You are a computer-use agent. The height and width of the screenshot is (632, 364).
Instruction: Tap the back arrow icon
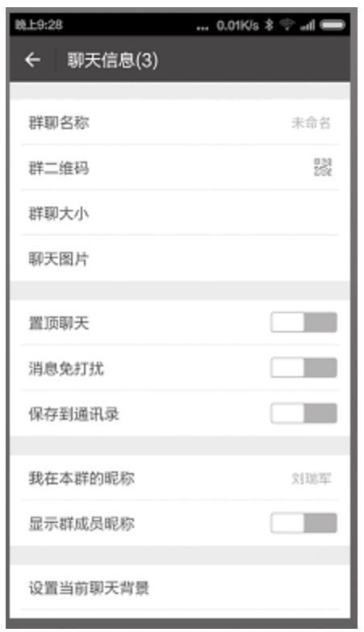(x=32, y=60)
